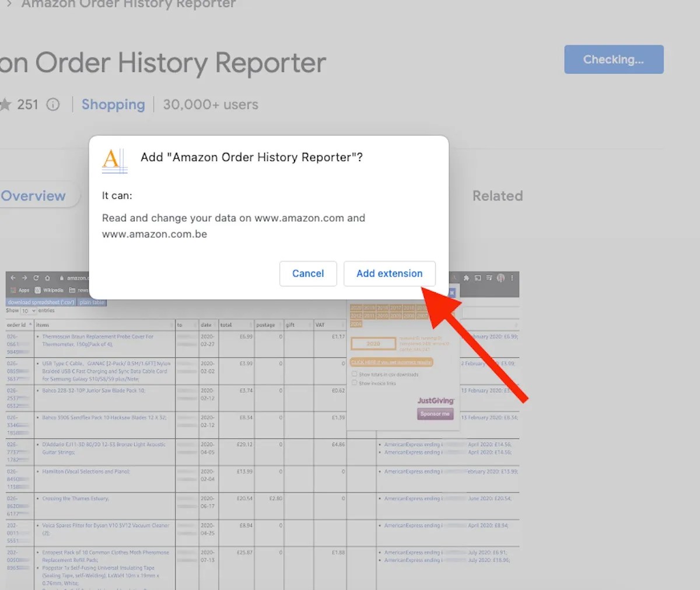Click download spreadsheet (.csv) button in preview
This screenshot has height=590, width=700.
[x=41, y=302]
